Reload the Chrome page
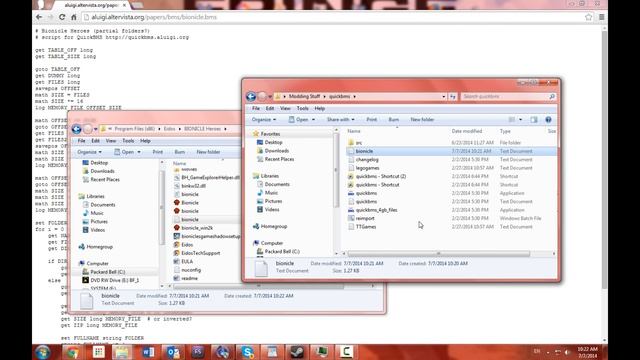The image size is (640, 360). (62, 17)
